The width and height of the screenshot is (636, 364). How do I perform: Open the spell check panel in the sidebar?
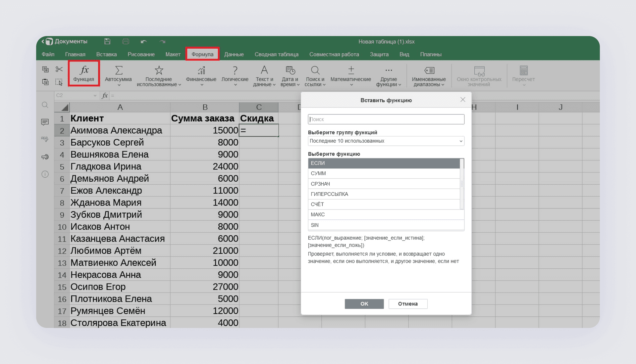point(45,139)
